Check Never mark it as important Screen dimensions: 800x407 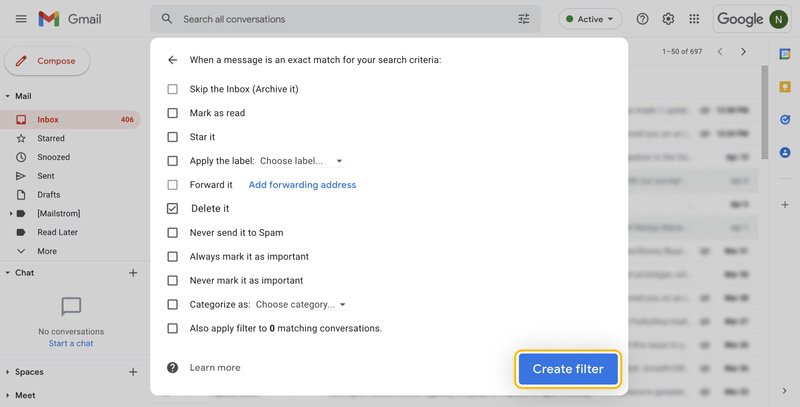pyautogui.click(x=172, y=281)
